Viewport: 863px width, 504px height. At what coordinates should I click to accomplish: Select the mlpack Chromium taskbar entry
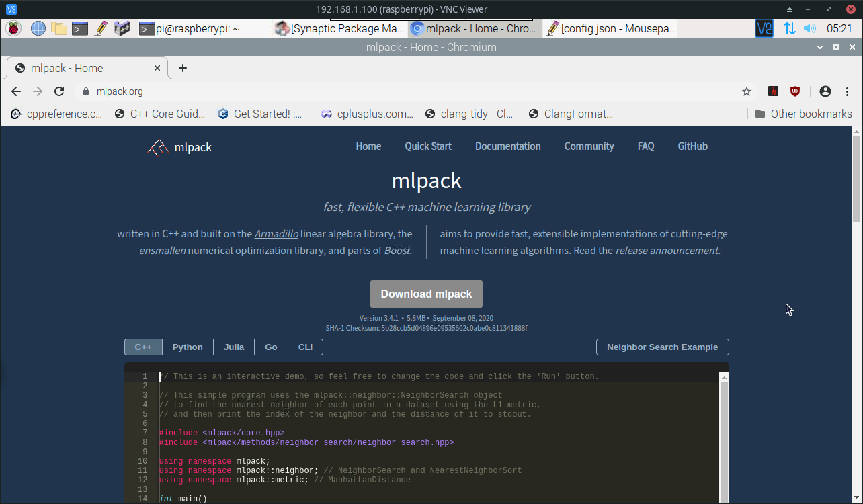pyautogui.click(x=475, y=28)
